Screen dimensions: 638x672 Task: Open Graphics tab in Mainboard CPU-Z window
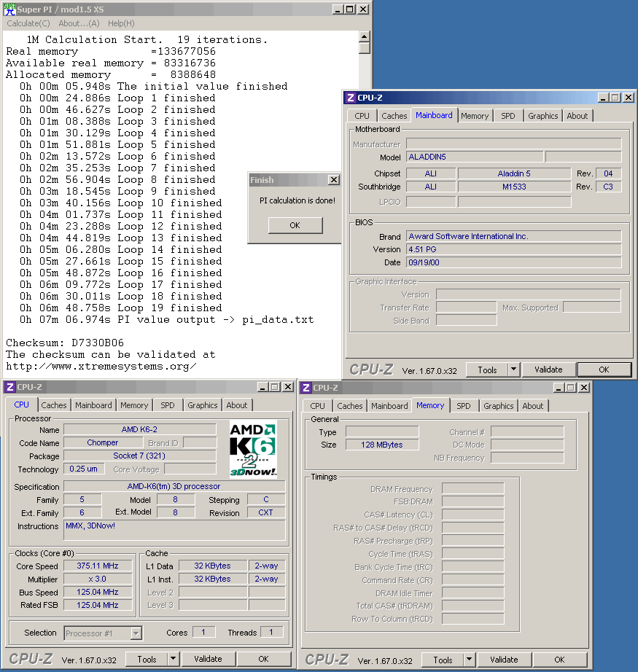pyautogui.click(x=542, y=116)
